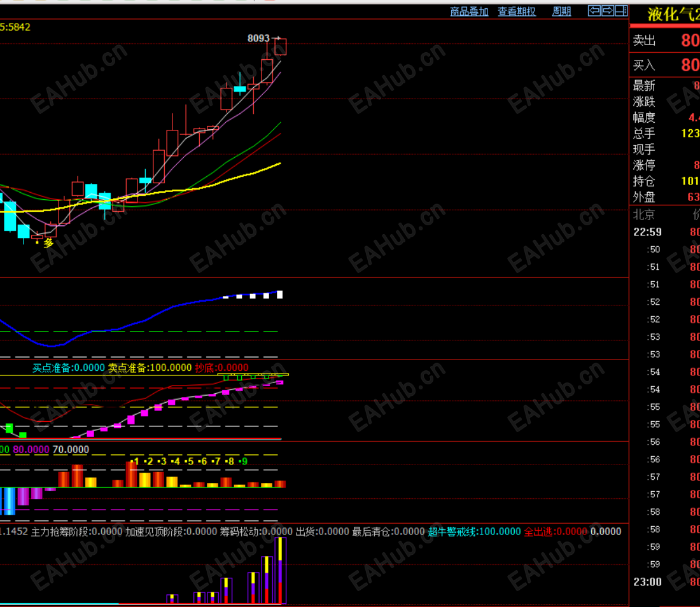Select the latest candlestick at the peak
This screenshot has width=700, height=607.
coord(281,46)
